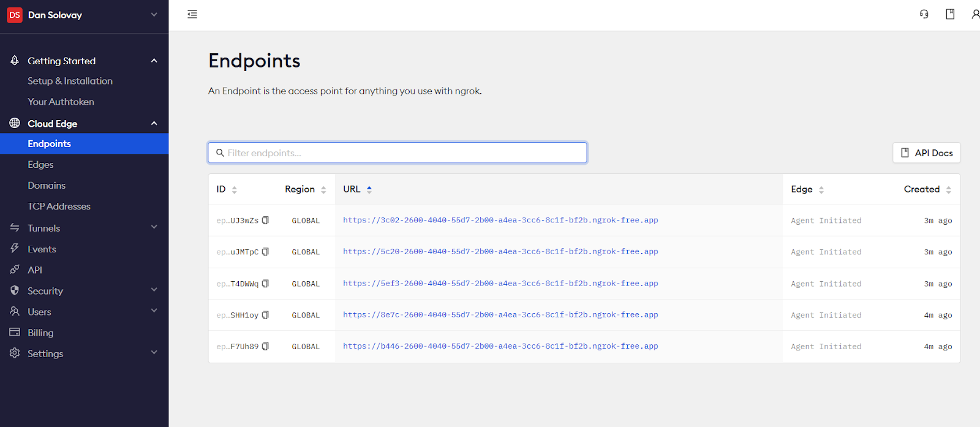Copy the endpoint ID ep..F7Uh89
Viewport: 980px width, 427px height.
coord(265,346)
